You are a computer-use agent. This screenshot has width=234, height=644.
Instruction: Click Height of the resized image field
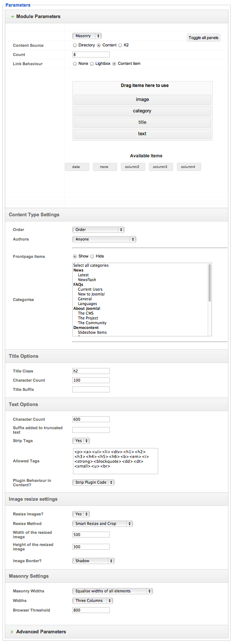(x=91, y=547)
